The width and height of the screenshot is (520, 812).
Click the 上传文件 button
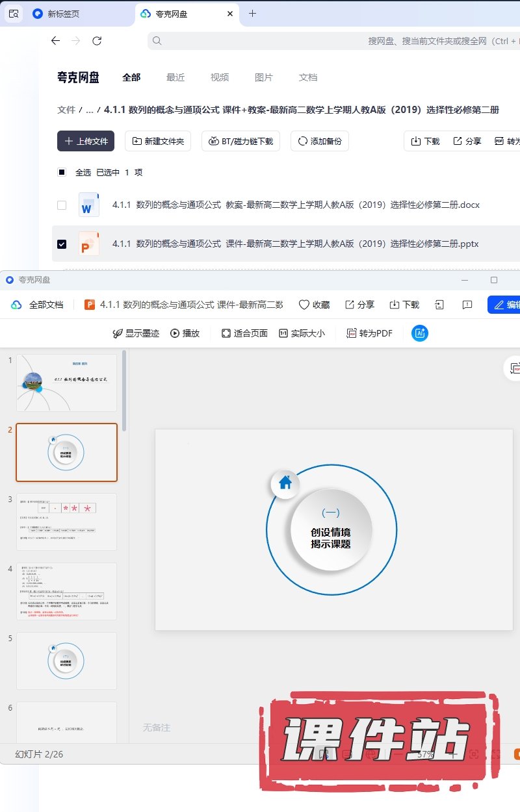[86, 141]
